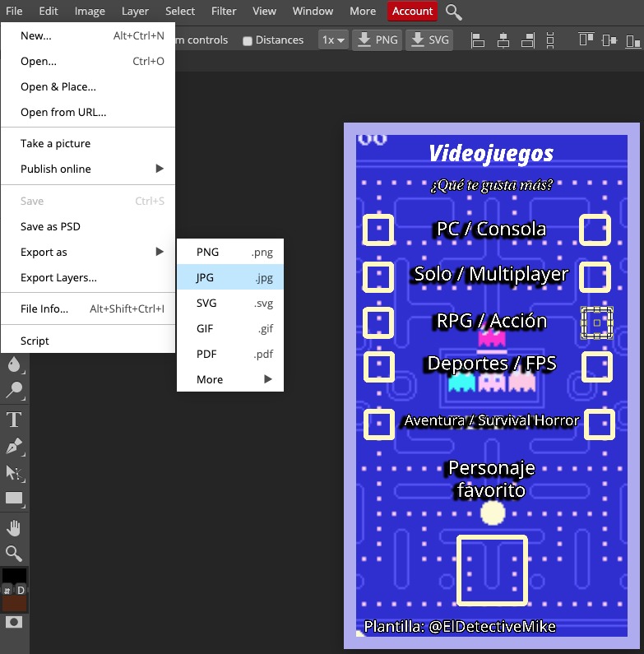Open the Filter menu
The image size is (644, 654).
224,12
